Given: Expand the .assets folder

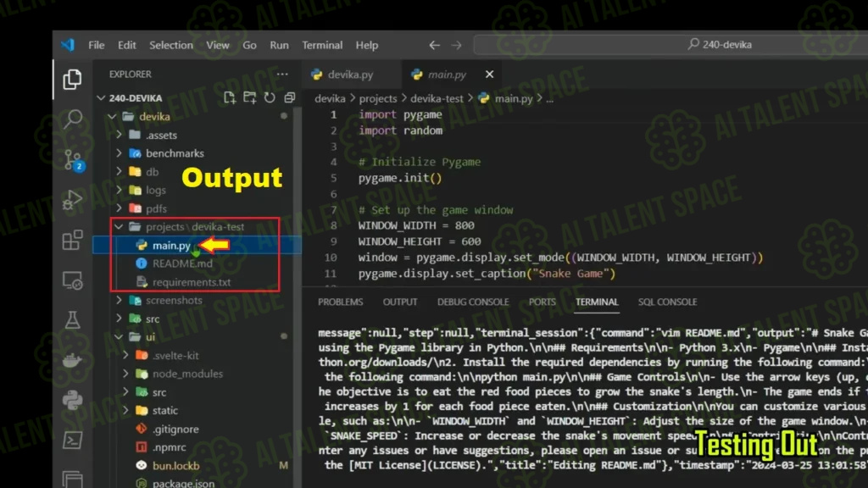Looking at the screenshot, I should pyautogui.click(x=119, y=135).
